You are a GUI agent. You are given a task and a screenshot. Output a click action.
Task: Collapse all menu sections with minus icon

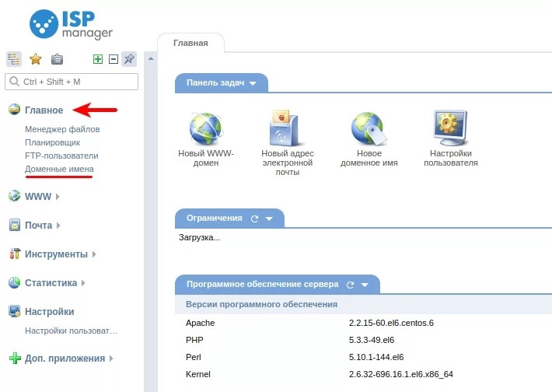(113, 59)
